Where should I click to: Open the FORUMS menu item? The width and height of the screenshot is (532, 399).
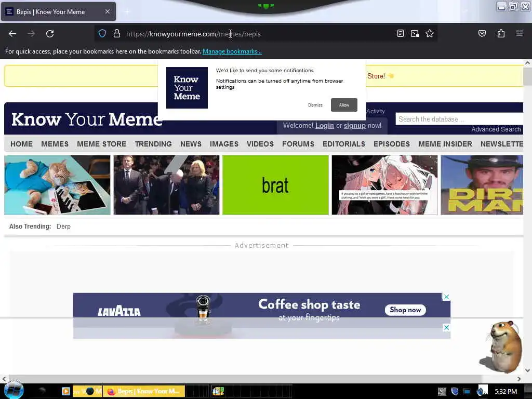pyautogui.click(x=298, y=144)
